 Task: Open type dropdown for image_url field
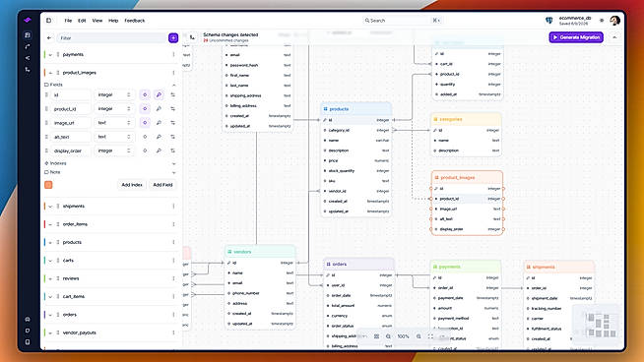click(x=114, y=123)
